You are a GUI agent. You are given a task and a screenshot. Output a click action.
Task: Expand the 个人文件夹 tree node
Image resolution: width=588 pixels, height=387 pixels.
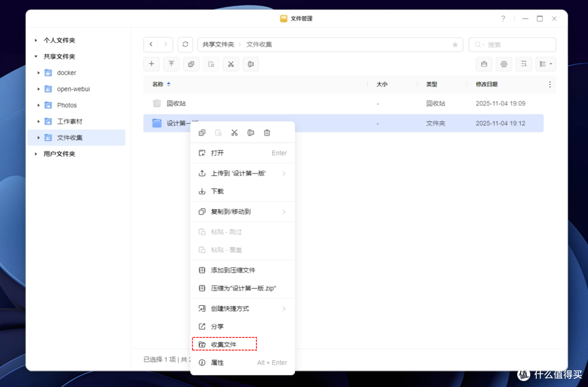pyautogui.click(x=36, y=40)
